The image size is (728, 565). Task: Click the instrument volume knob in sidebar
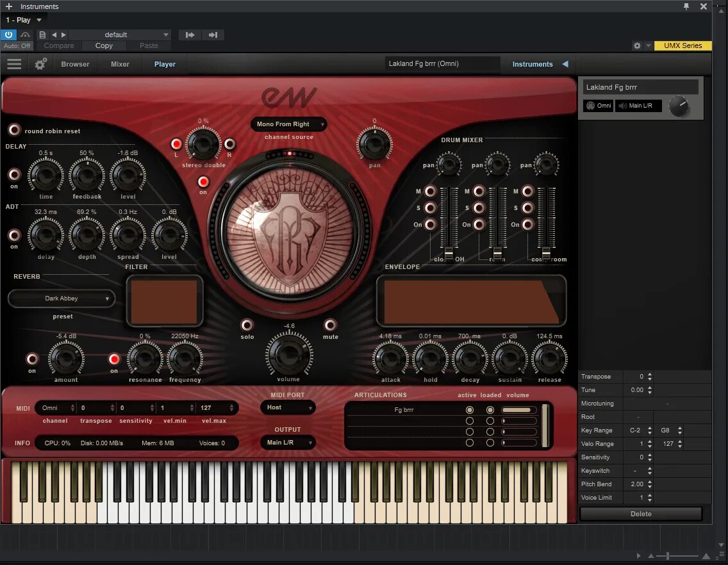coord(678,106)
